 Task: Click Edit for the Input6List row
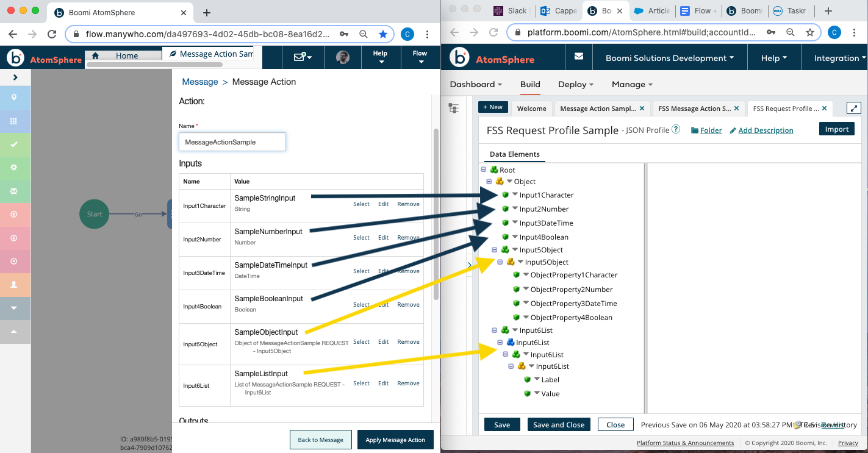(383, 383)
